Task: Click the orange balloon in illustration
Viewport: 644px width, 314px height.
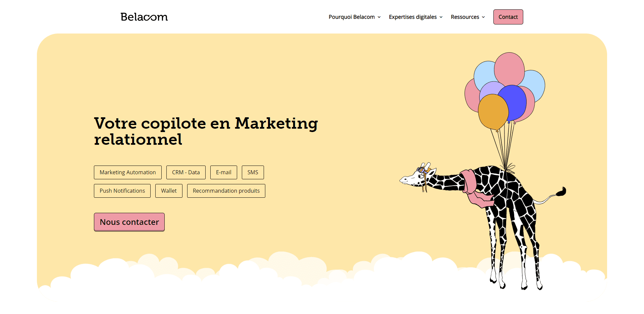Action: coord(492,112)
